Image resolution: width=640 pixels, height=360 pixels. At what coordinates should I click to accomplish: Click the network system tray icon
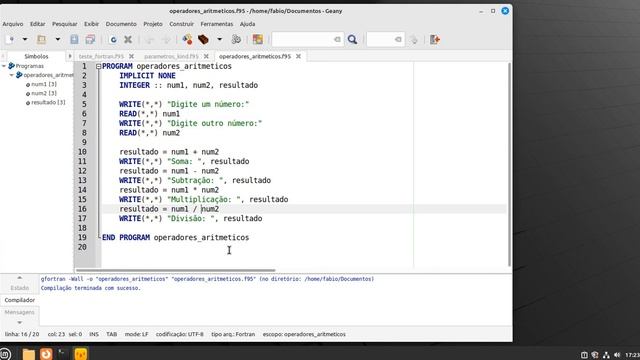pyautogui.click(x=606, y=355)
